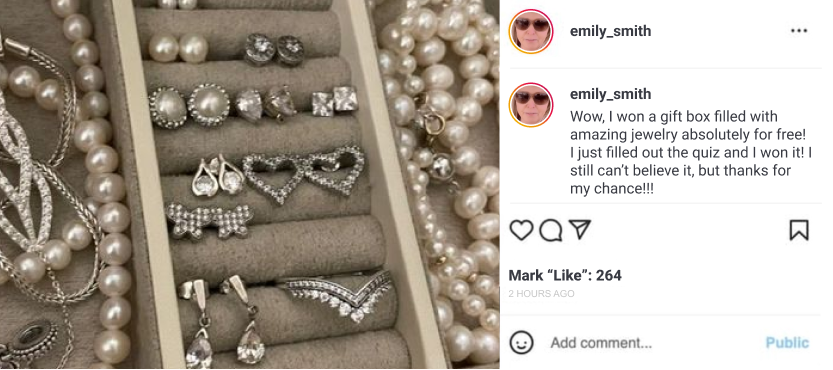Click the Public button
The height and width of the screenshot is (370, 833).
(x=787, y=343)
